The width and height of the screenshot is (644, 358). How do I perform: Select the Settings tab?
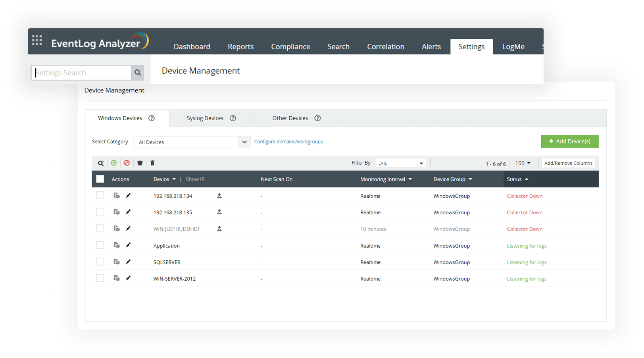coord(471,46)
